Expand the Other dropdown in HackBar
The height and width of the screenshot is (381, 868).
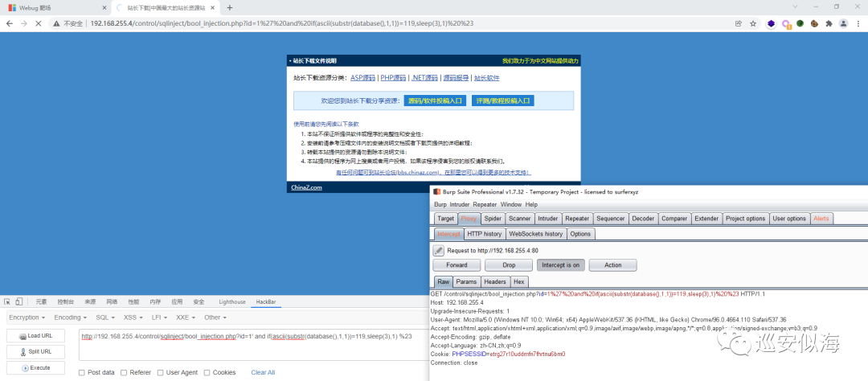(215, 317)
